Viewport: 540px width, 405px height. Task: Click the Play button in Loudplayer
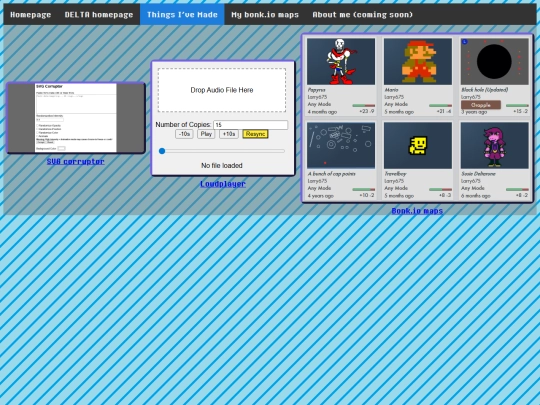point(206,134)
